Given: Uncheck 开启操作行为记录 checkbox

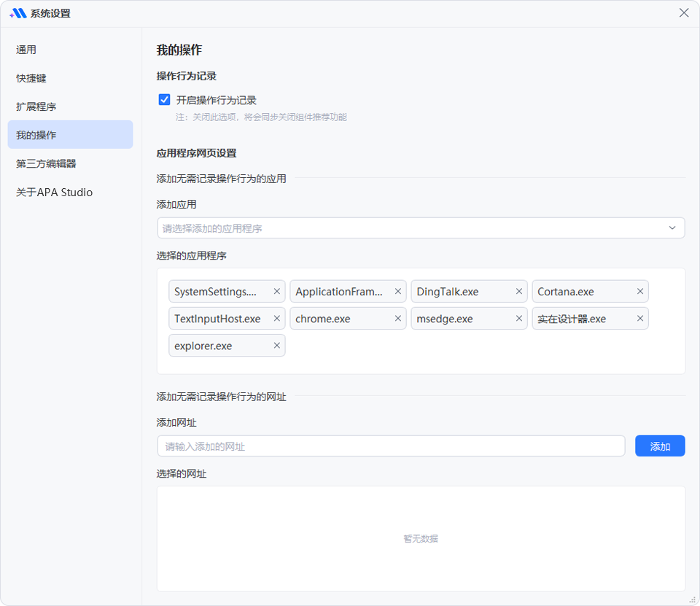Looking at the screenshot, I should tap(165, 100).
